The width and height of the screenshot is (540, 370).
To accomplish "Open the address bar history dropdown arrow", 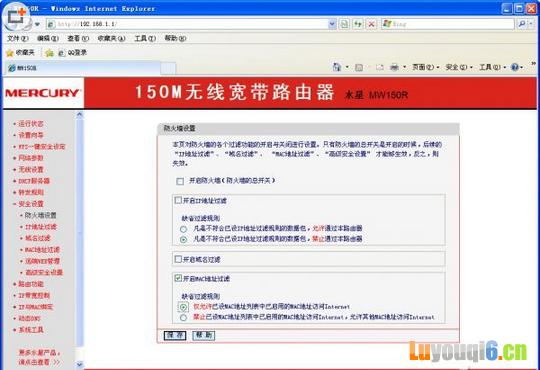I will 332,24.
